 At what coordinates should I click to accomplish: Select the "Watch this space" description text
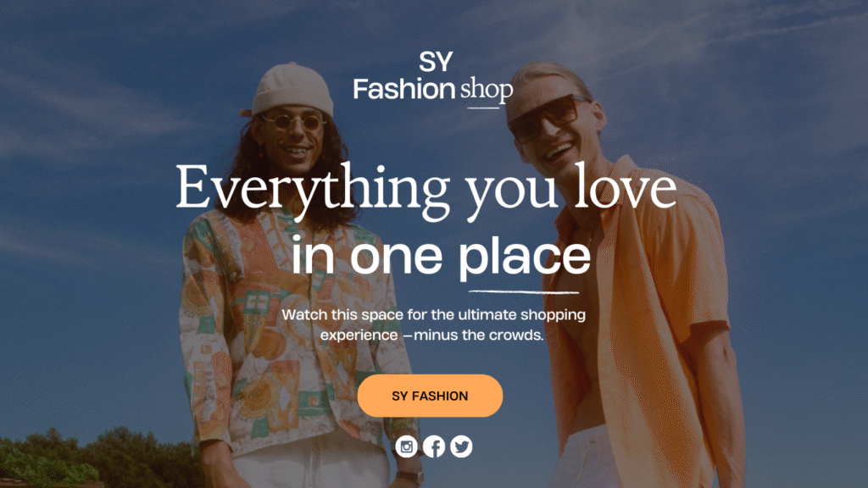pyautogui.click(x=433, y=324)
